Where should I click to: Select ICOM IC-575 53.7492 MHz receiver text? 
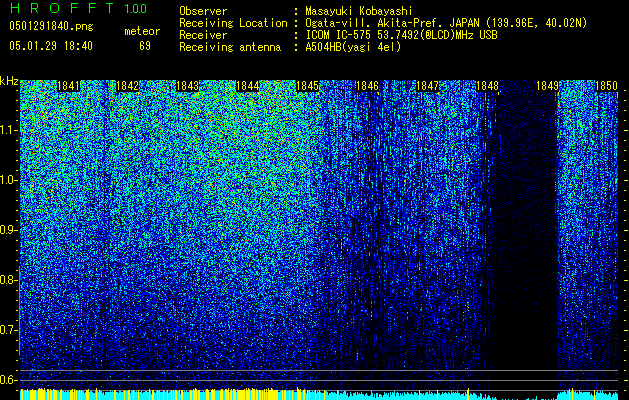click(x=401, y=35)
